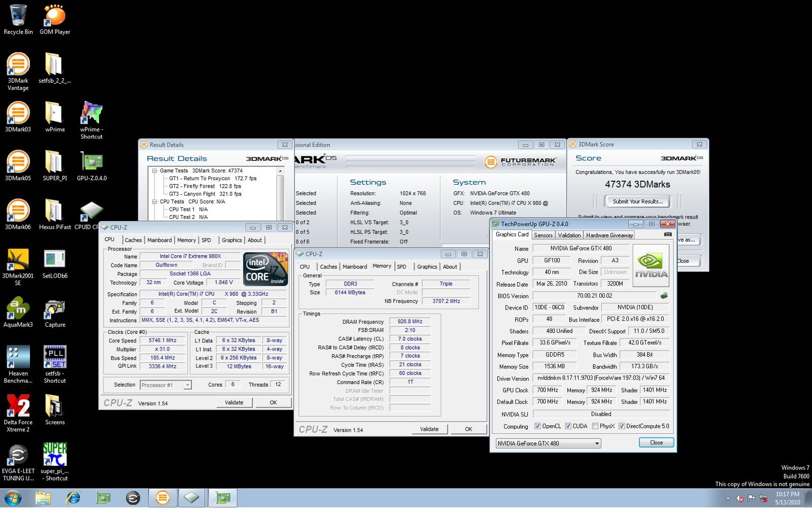Viewport: 812px width, 517px height.
Task: Toggle the PhysX checkbox in GPU-Z
Action: coord(595,426)
